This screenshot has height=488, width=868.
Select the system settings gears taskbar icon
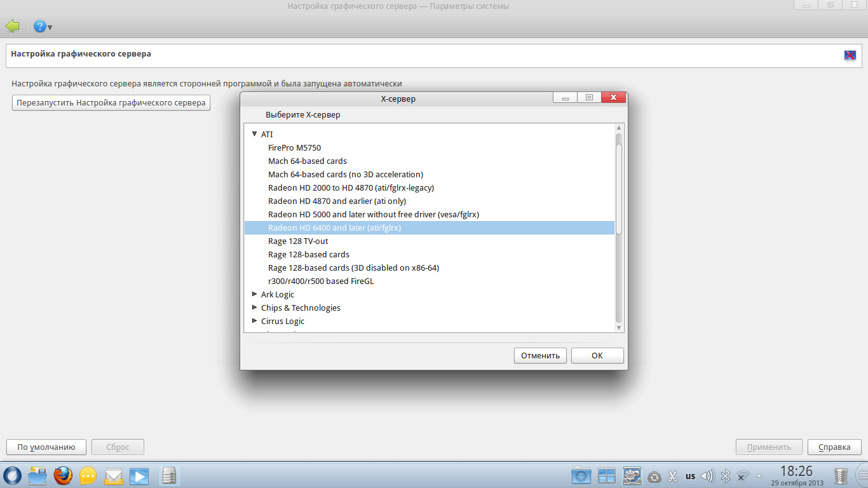[632, 475]
